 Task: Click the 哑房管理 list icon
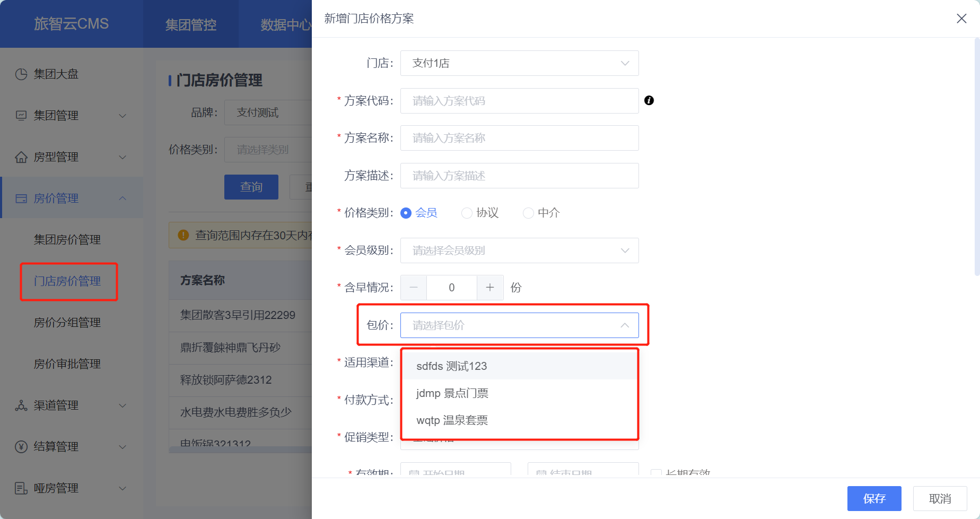coord(21,488)
